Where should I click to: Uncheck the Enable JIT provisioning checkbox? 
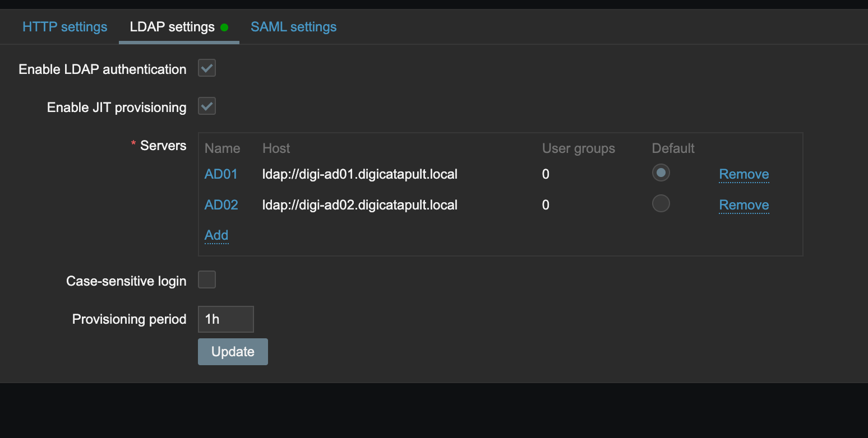pos(207,106)
